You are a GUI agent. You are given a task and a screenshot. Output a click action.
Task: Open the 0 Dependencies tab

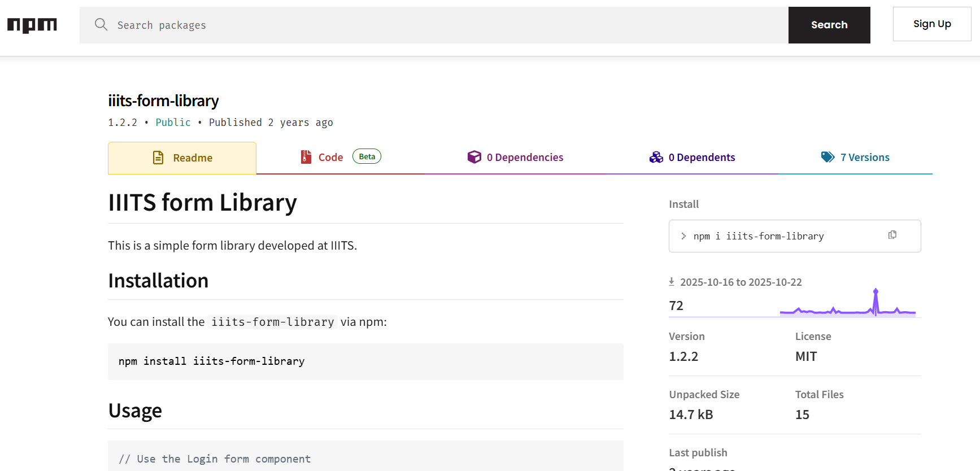click(525, 158)
